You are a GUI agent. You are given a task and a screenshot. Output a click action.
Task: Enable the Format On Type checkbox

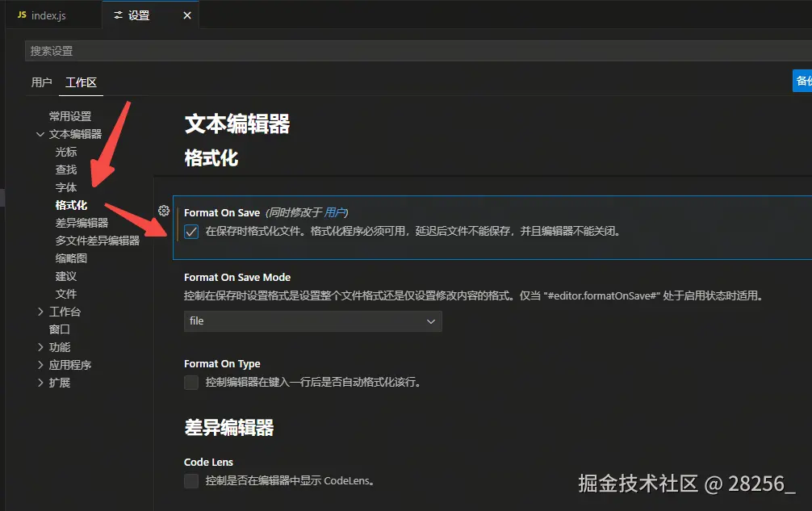tap(191, 383)
